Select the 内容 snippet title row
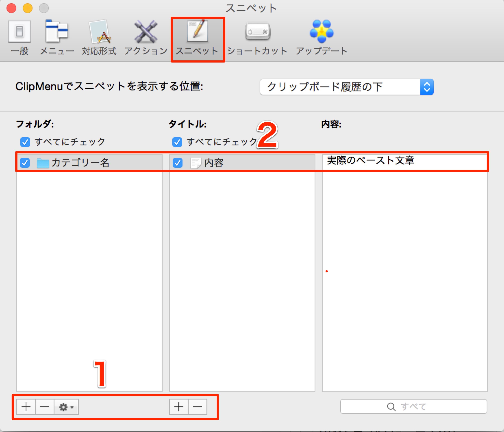The height and width of the screenshot is (432, 504). [242, 163]
